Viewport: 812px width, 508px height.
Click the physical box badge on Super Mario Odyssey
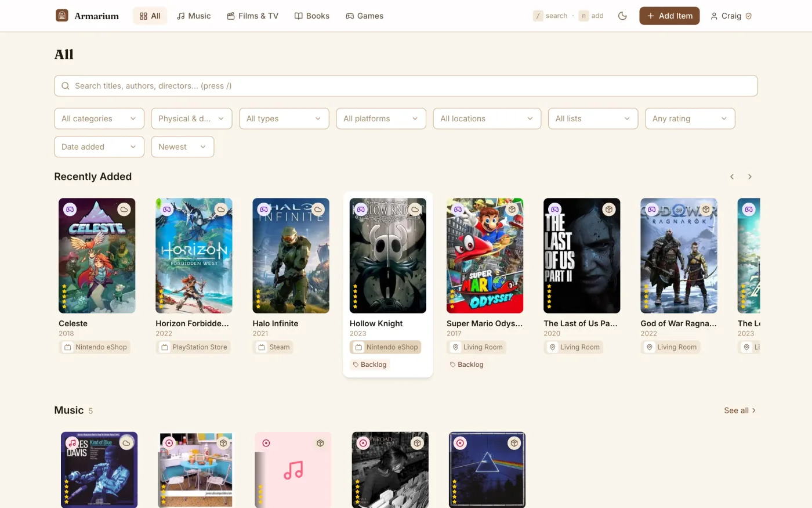pos(512,209)
